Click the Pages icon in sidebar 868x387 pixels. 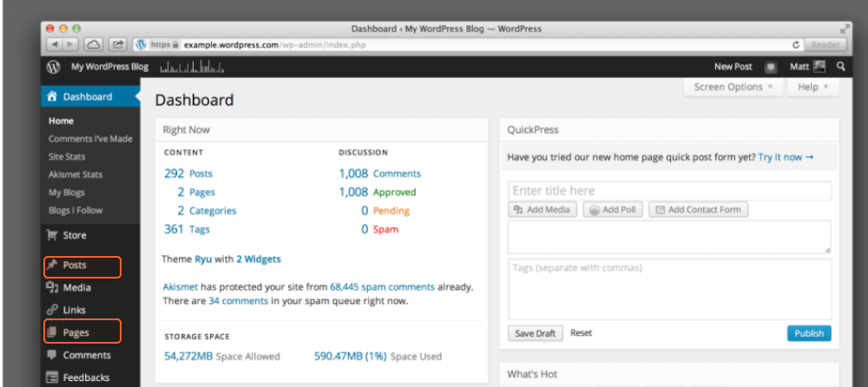click(52, 332)
